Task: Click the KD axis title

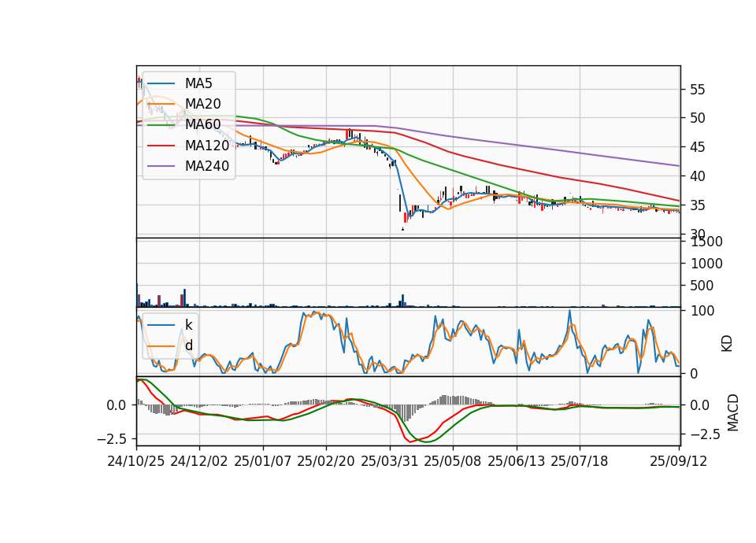Action: (727, 344)
